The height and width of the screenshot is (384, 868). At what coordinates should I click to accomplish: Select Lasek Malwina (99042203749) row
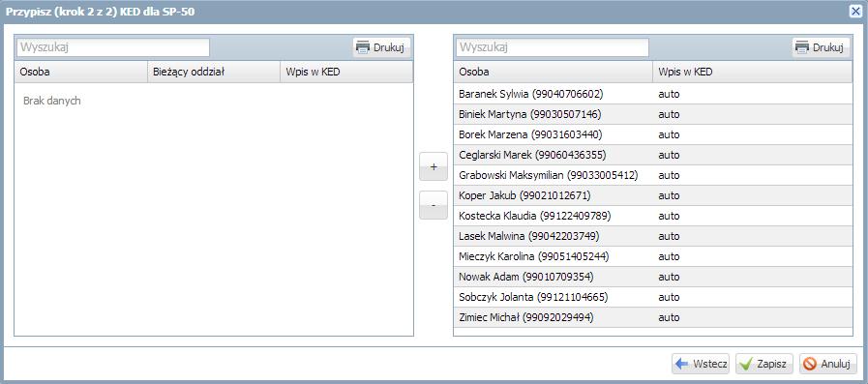click(653, 236)
